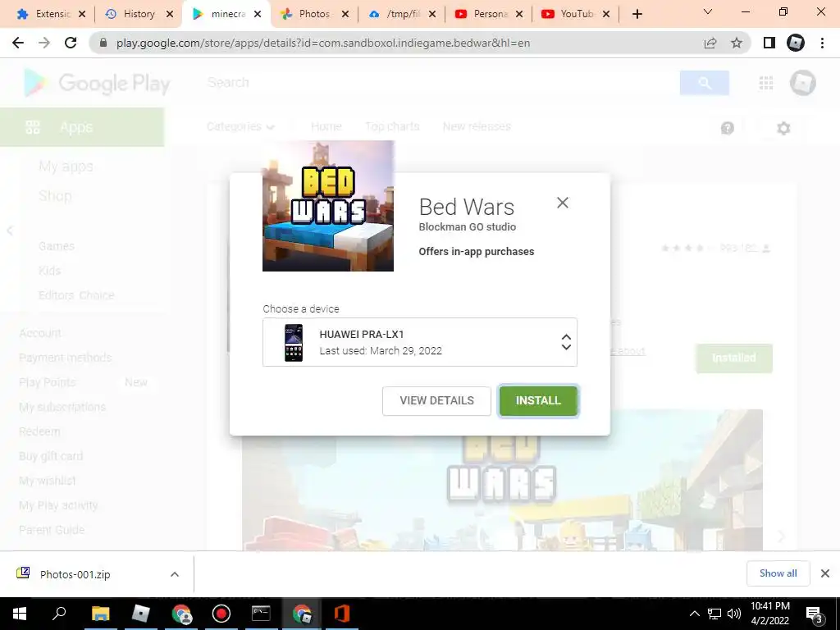
Task: Open the Windows Start menu
Action: pos(20,614)
